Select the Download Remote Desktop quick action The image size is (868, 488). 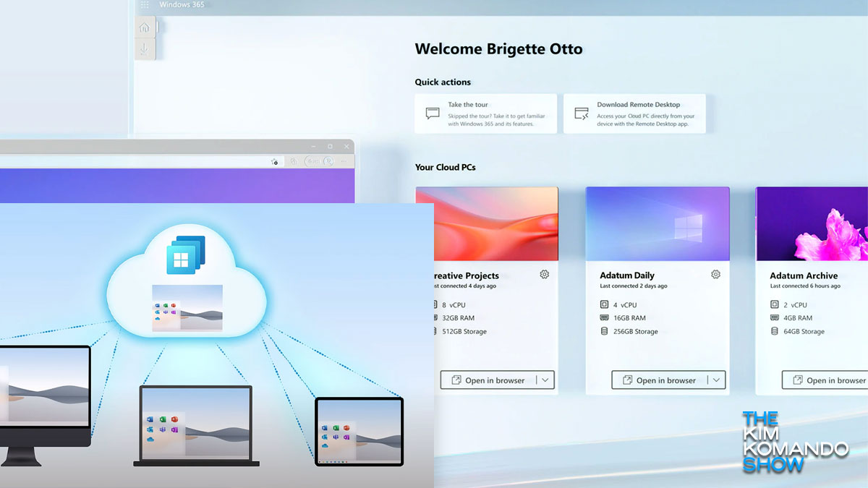[634, 114]
